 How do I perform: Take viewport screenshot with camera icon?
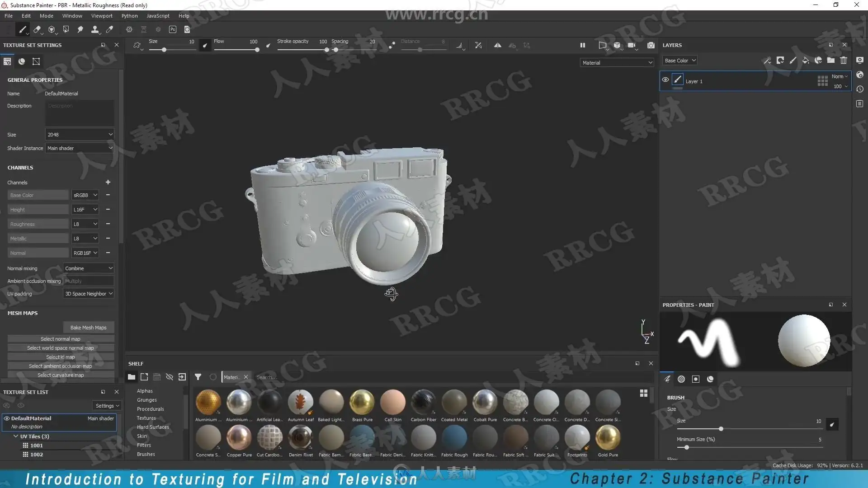pos(651,45)
